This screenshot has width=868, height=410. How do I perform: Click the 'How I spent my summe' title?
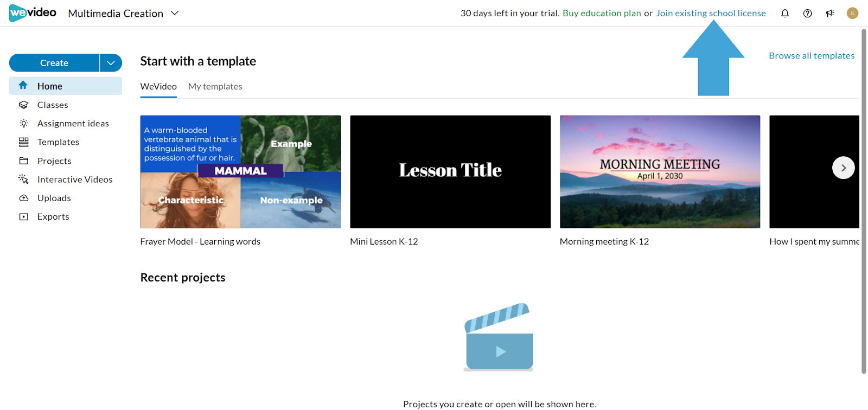point(814,242)
